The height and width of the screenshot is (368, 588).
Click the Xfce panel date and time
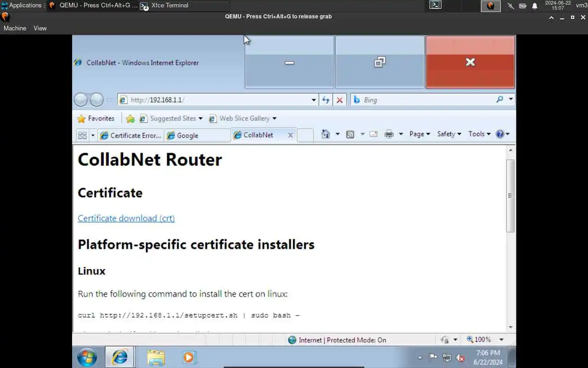pyautogui.click(x=558, y=6)
